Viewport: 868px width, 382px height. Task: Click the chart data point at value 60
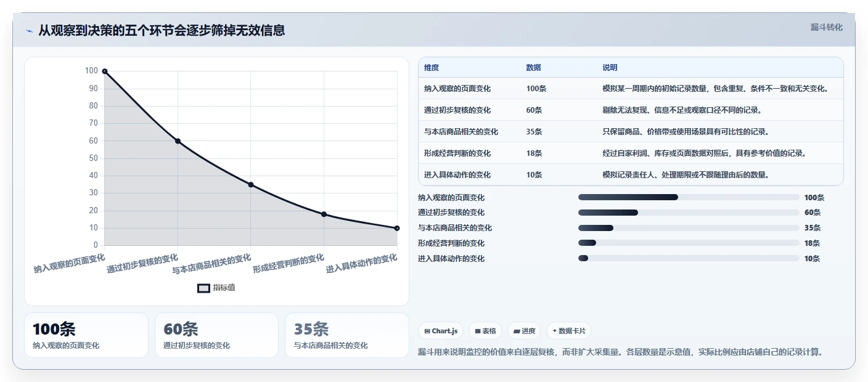[x=178, y=141]
